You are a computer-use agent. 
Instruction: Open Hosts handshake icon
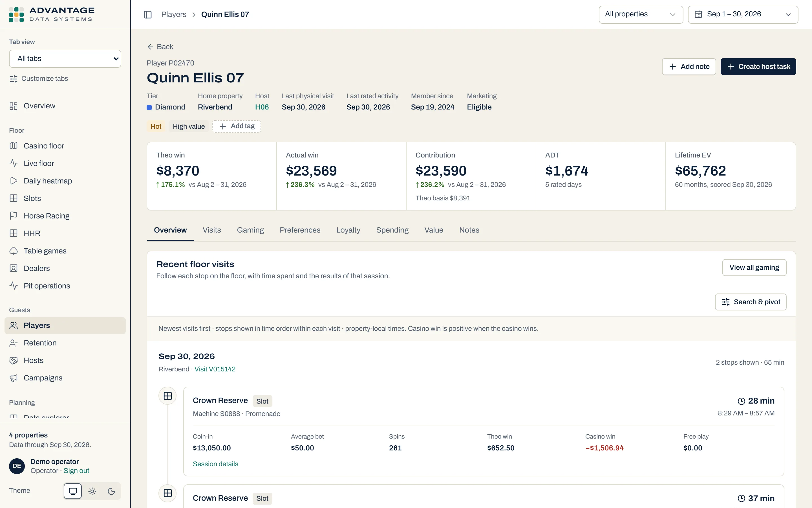pyautogui.click(x=14, y=360)
